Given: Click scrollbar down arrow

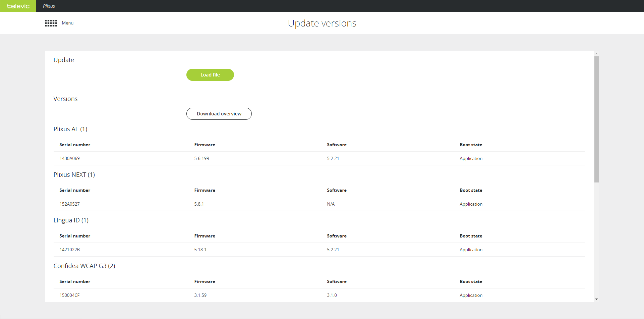Looking at the screenshot, I should point(596,299).
